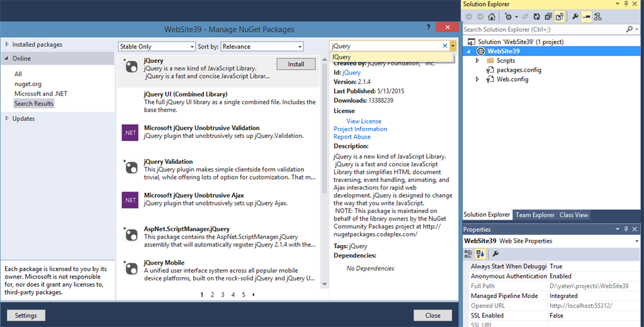Click Property Pages wrench in Properties panel
The height and width of the screenshot is (327, 644).
(495, 254)
